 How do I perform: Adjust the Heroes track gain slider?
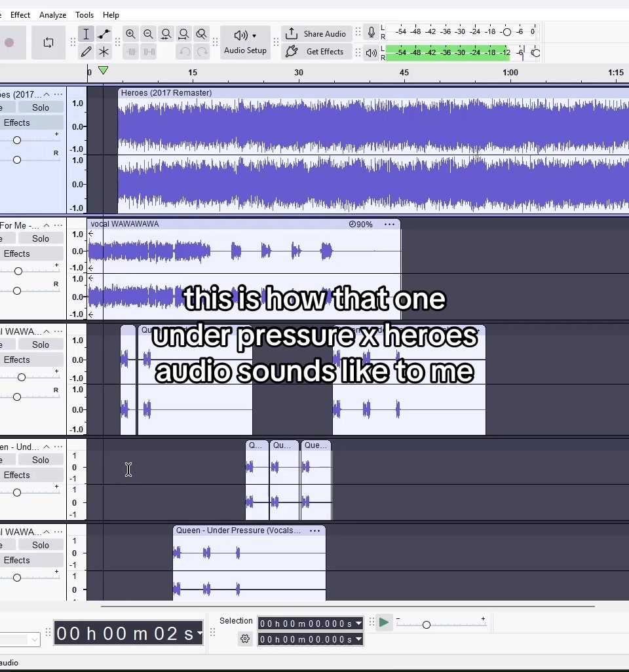click(17, 140)
